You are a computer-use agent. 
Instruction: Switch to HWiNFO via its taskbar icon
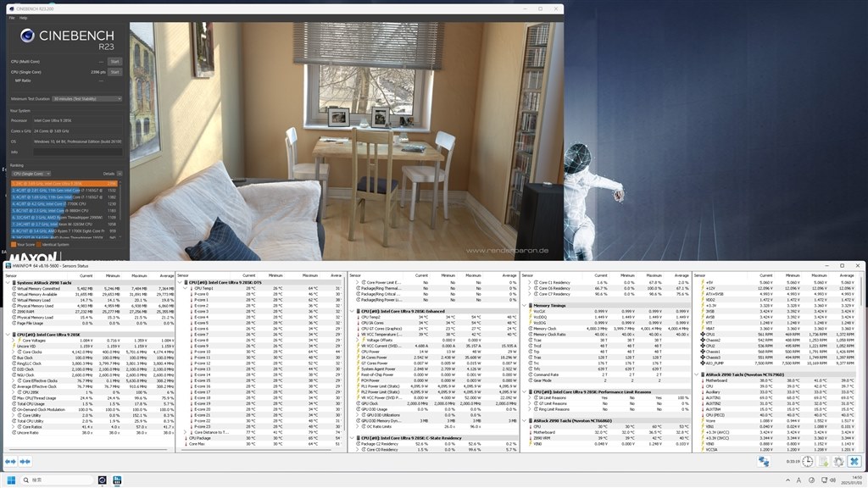point(117,480)
